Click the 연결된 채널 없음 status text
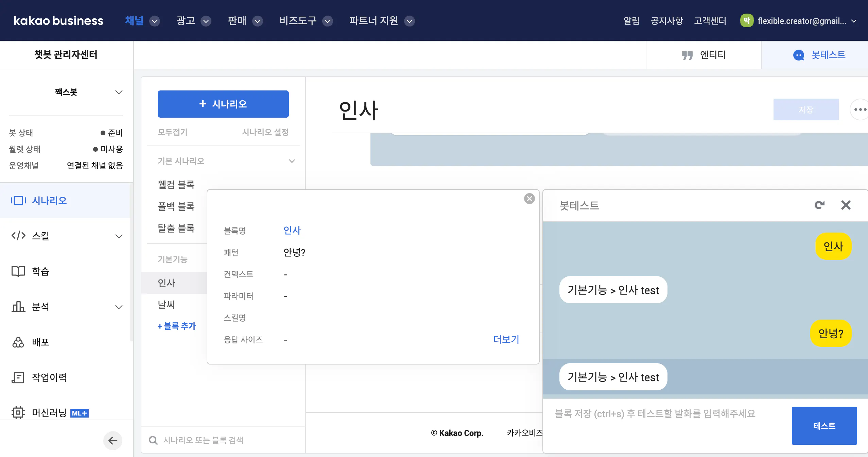868x457 pixels. [95, 166]
